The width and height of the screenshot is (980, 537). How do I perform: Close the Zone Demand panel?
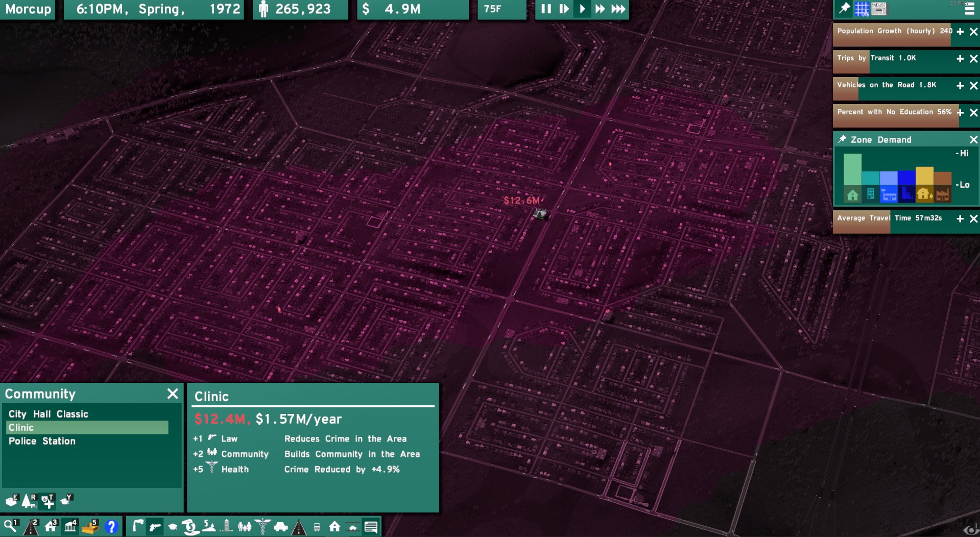(973, 139)
